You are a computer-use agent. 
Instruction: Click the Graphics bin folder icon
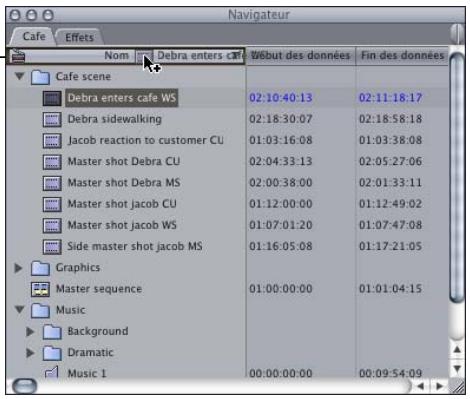coord(40,268)
